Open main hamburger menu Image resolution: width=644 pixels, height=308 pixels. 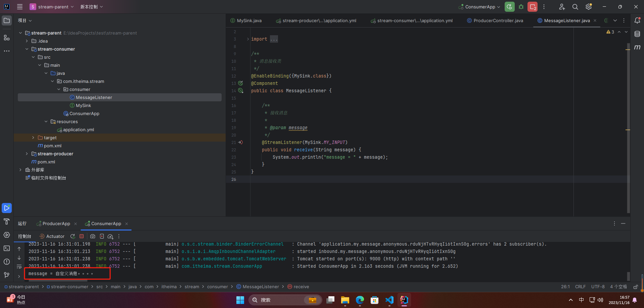pyautogui.click(x=20, y=7)
